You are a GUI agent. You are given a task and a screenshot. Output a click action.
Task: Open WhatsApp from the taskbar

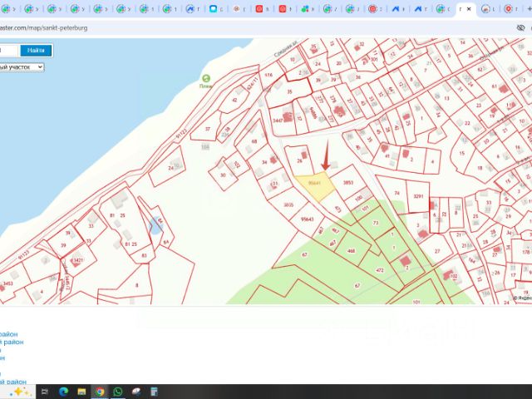[x=118, y=392]
